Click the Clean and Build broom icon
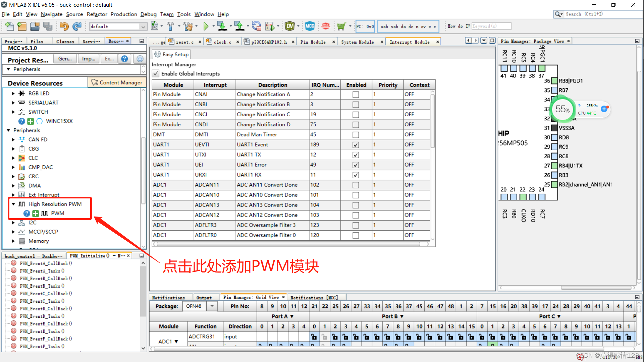 click(x=188, y=26)
